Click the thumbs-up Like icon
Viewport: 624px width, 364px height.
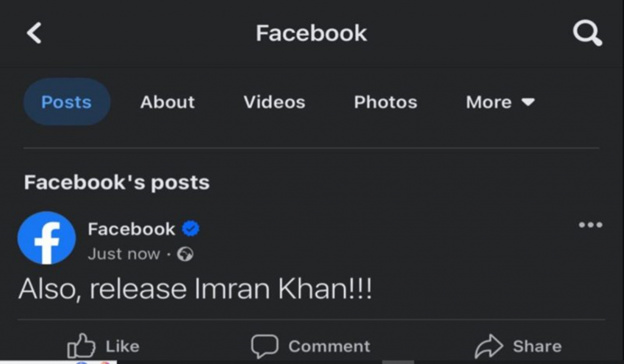(x=81, y=346)
